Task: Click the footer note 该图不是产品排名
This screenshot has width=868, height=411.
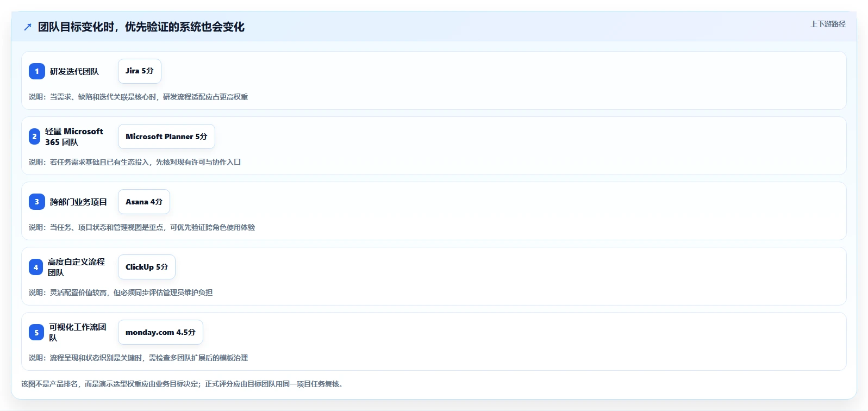Action: tap(182, 384)
